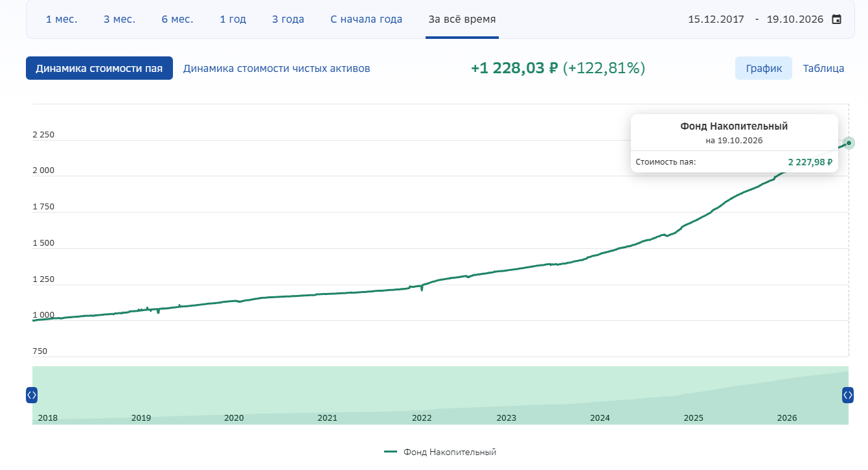The image size is (868, 470).
Task: Open the calendar date picker icon
Action: tap(837, 19)
